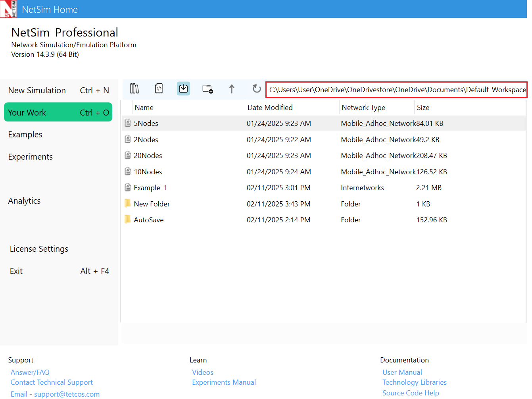This screenshot has height=399, width=532.
Task: Open the Videos link
Action: coord(203,372)
